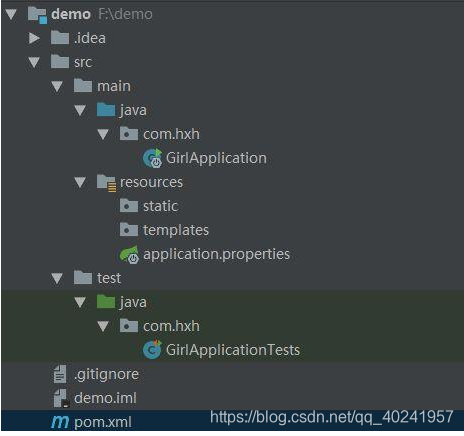Select the demo project root label
Screen dimensions: 464x436
[71, 14]
